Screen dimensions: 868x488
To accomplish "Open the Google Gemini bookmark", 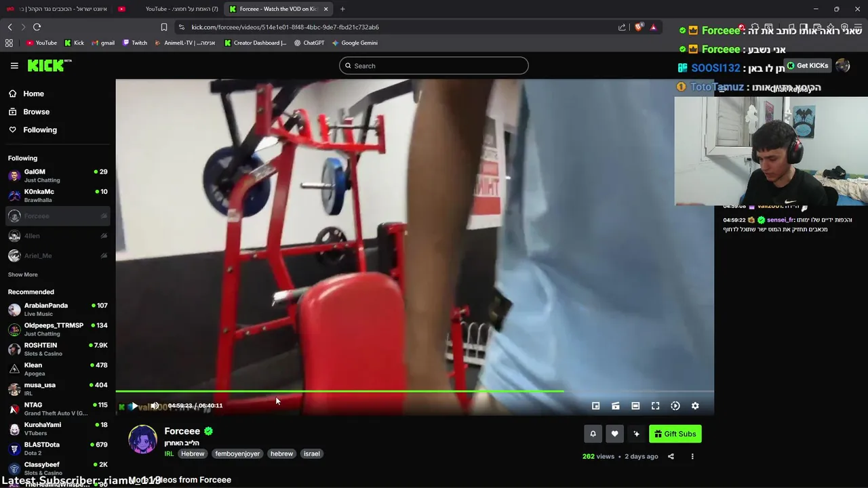I will [355, 43].
